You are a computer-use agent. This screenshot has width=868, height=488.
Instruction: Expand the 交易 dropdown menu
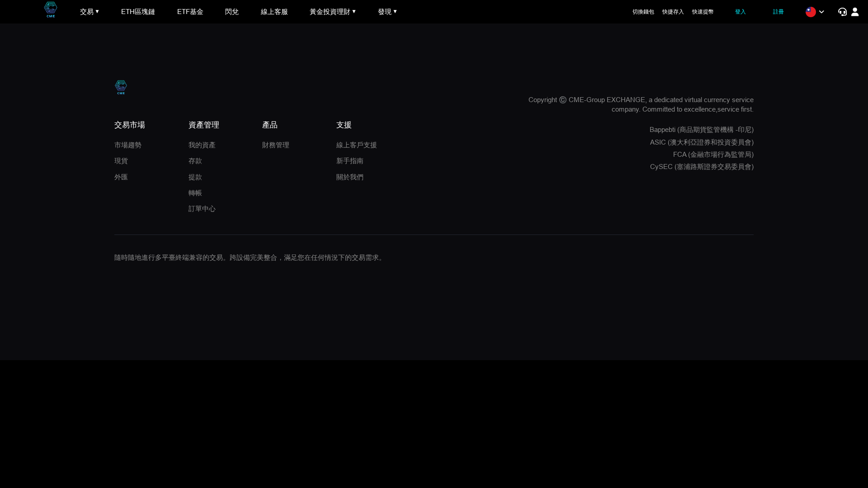point(90,12)
